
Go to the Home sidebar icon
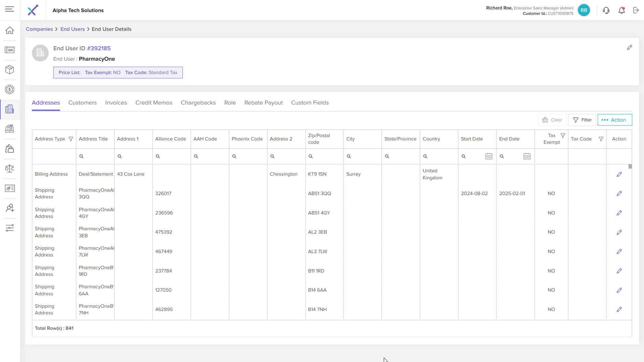pyautogui.click(x=10, y=30)
